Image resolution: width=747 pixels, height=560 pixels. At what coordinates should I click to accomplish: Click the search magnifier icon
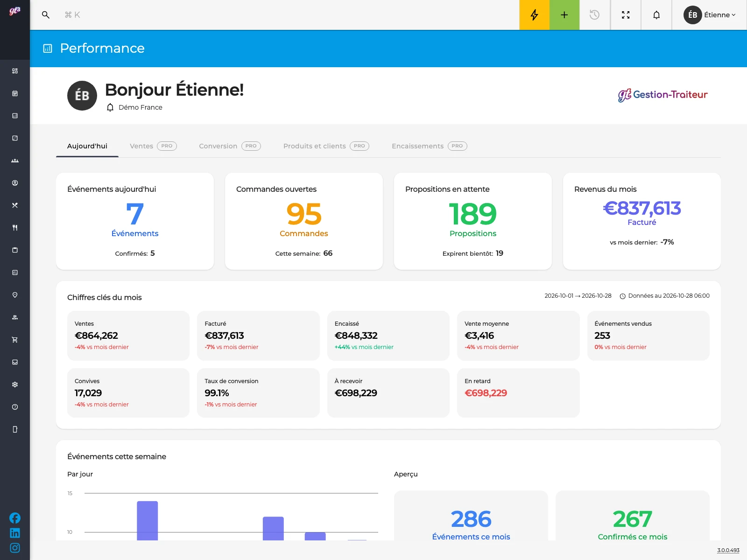coord(45,15)
